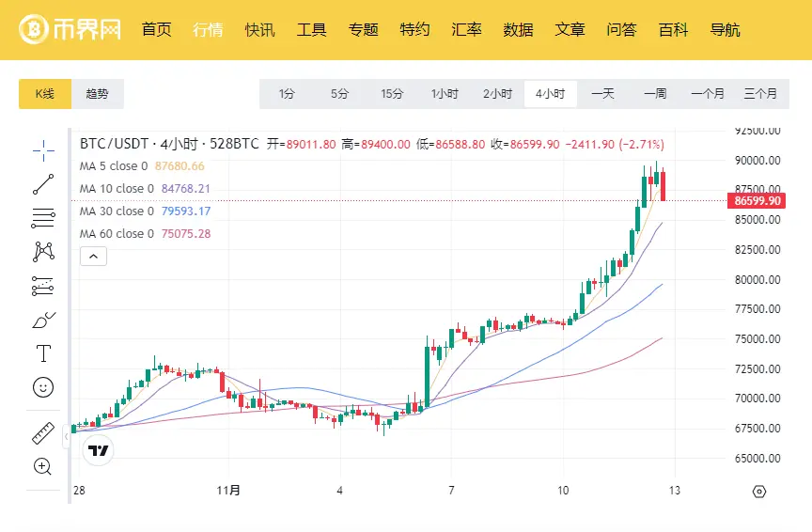Image resolution: width=812 pixels, height=532 pixels.
Task: Open the Fibonacci retracement tool
Action: [43, 219]
